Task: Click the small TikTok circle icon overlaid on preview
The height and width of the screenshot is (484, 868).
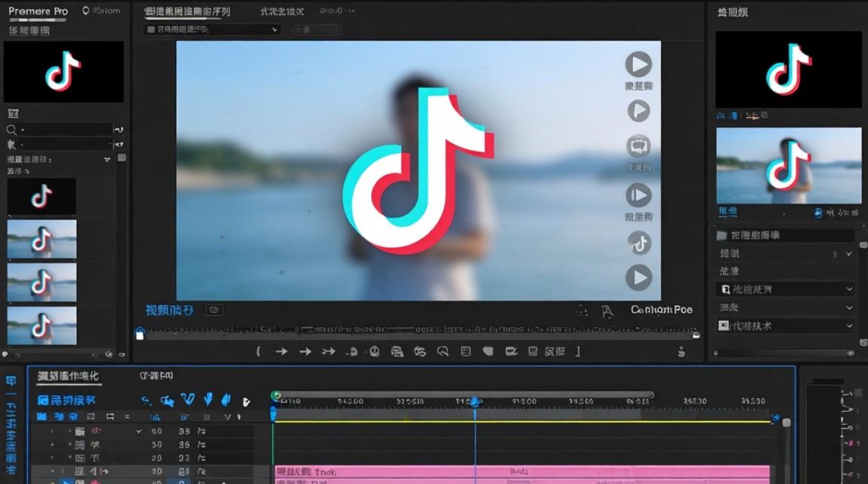Action: (639, 243)
